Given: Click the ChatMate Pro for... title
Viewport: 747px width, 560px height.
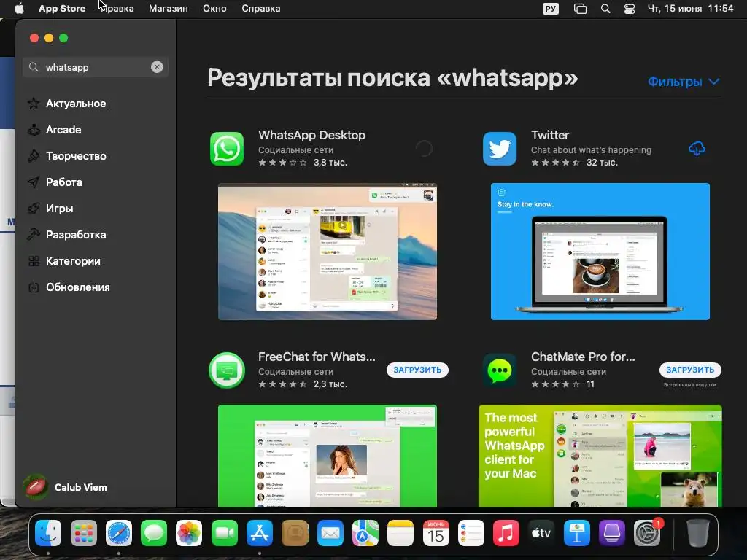Looking at the screenshot, I should pos(583,357).
